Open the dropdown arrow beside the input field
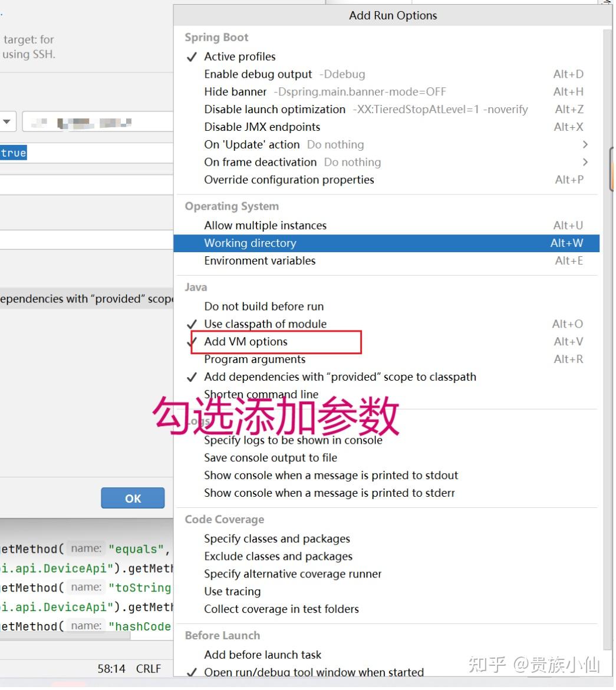The width and height of the screenshot is (616, 690). [x=8, y=122]
